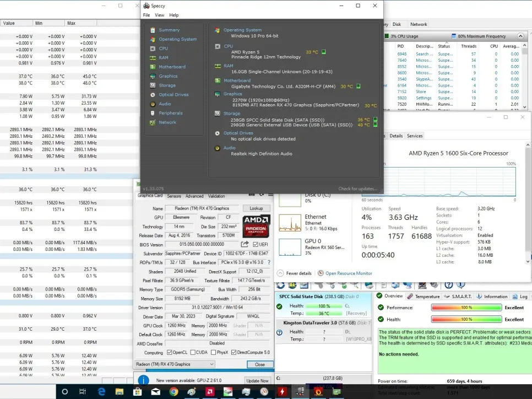Open Temperature tab in Hard Disk Sentinel
The image size is (532, 399).
(x=424, y=296)
